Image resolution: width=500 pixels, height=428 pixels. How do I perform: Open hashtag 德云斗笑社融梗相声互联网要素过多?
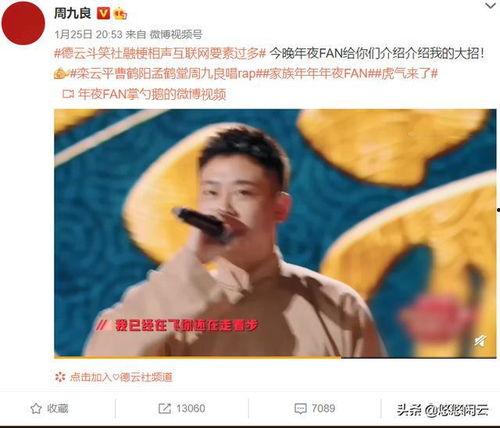(x=160, y=54)
